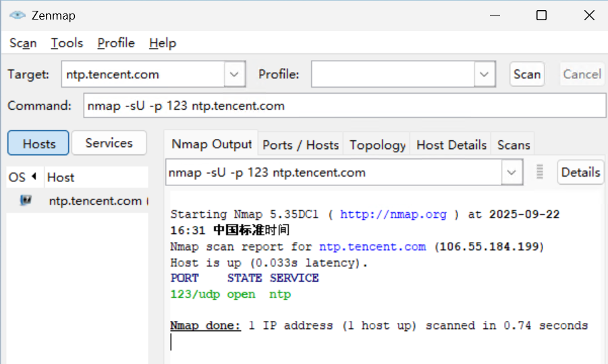The height and width of the screenshot is (364, 608).
Task: Click the OS icon beside ntp.tencent.com host
Action: pos(26,200)
